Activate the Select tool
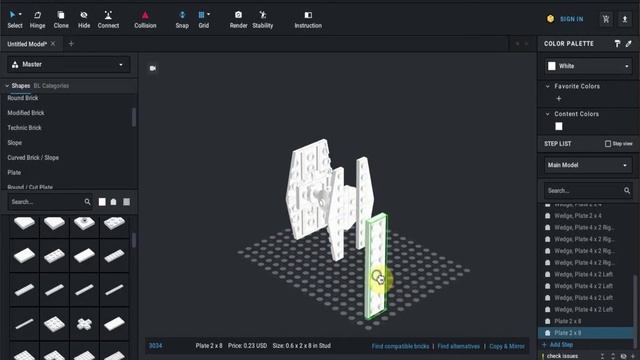The image size is (640, 360). pos(15,19)
